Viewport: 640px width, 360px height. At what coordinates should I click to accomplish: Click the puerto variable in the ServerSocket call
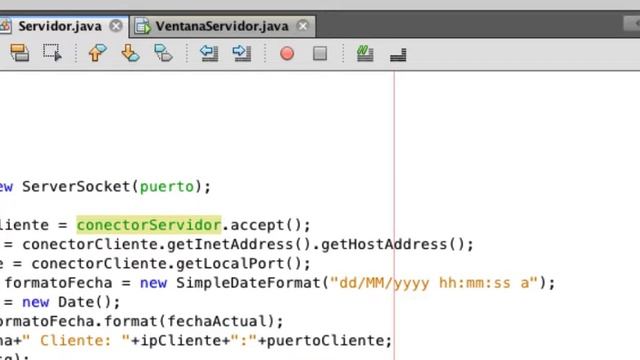167,187
